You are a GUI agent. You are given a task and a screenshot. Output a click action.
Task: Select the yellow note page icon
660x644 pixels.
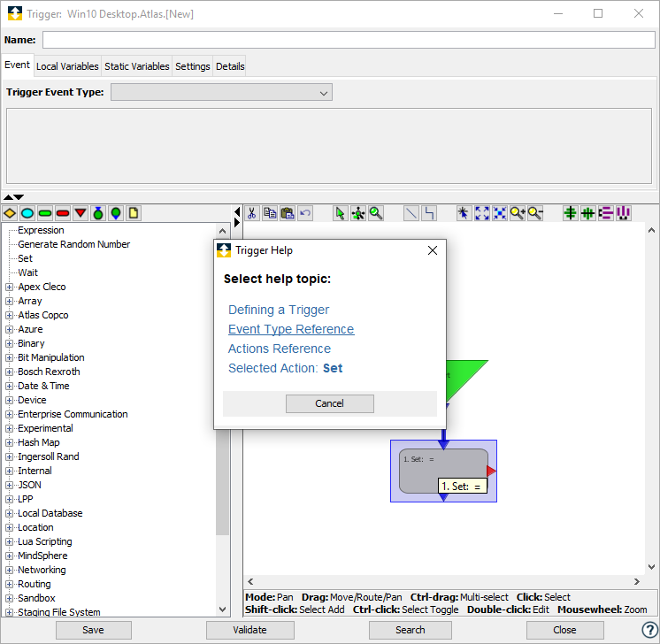134,213
